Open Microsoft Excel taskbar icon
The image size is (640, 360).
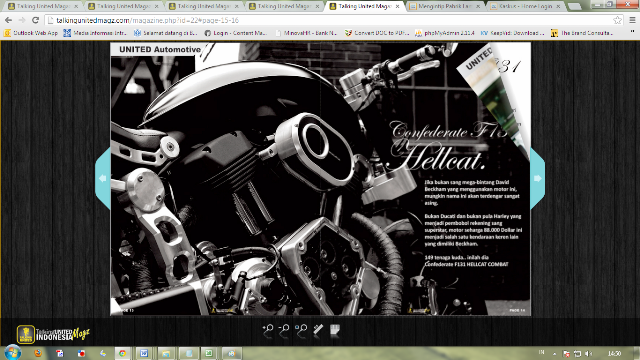[x=209, y=353]
